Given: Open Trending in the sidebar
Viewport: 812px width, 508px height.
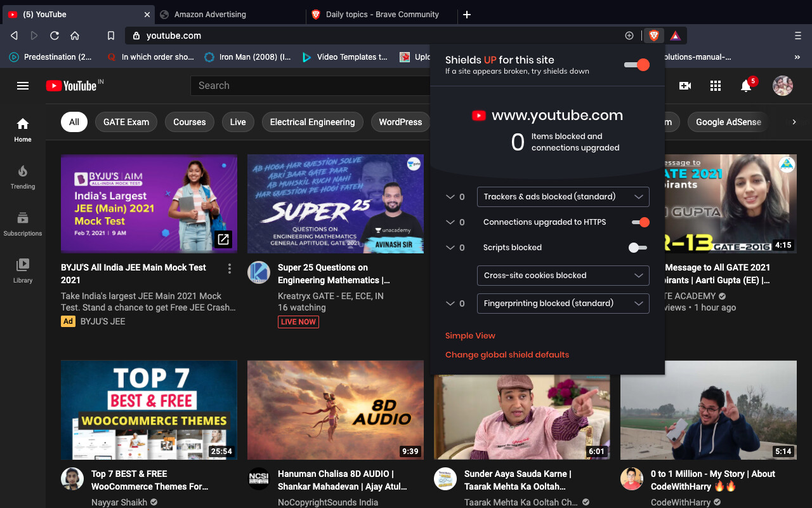Looking at the screenshot, I should pos(23,177).
